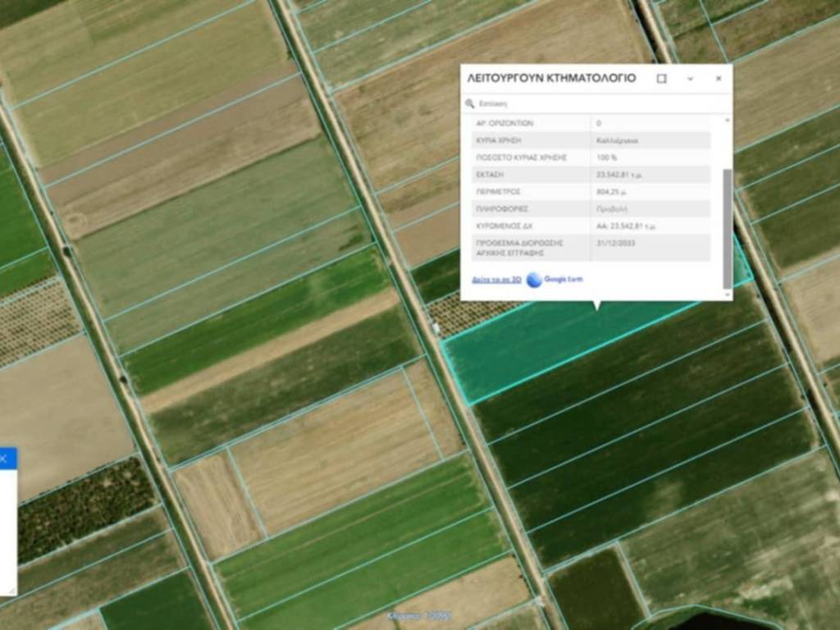Click the magnifier zoom-to icon in popup
Screen dimensions: 840x630
[x=470, y=104]
